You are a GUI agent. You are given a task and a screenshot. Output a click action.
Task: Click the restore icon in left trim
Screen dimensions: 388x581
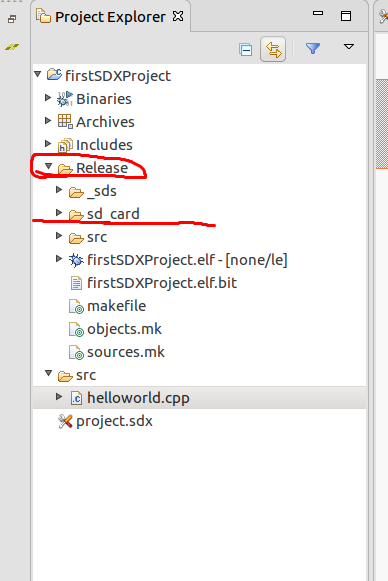click(x=12, y=19)
